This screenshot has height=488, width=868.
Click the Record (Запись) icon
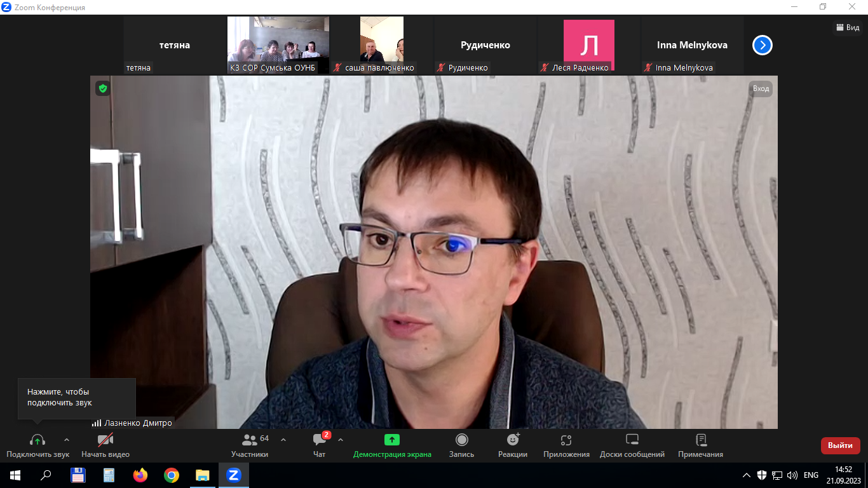[x=462, y=440]
